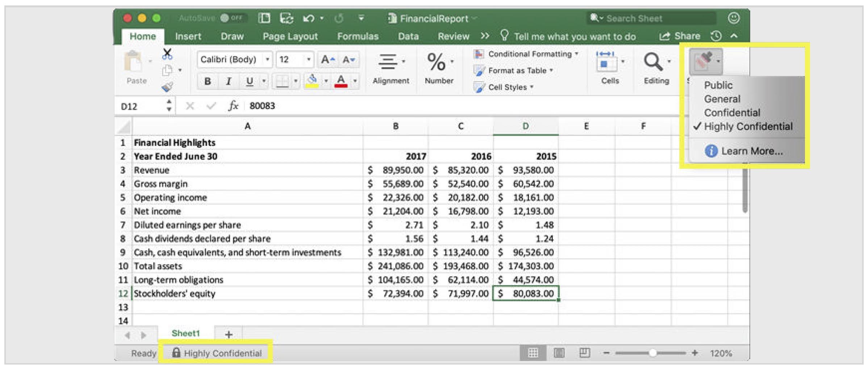The height and width of the screenshot is (370, 868).
Task: Open the Sensitivity label icon in ribbon
Action: [x=704, y=61]
